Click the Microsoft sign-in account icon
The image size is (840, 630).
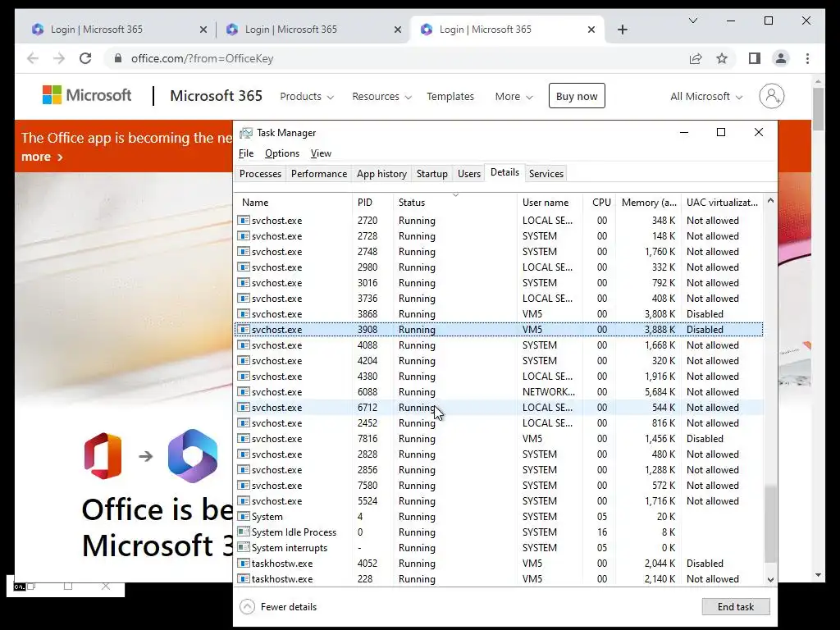click(772, 96)
